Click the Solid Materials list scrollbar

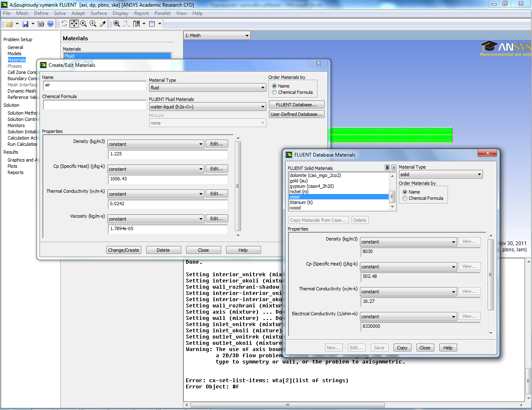click(392, 191)
